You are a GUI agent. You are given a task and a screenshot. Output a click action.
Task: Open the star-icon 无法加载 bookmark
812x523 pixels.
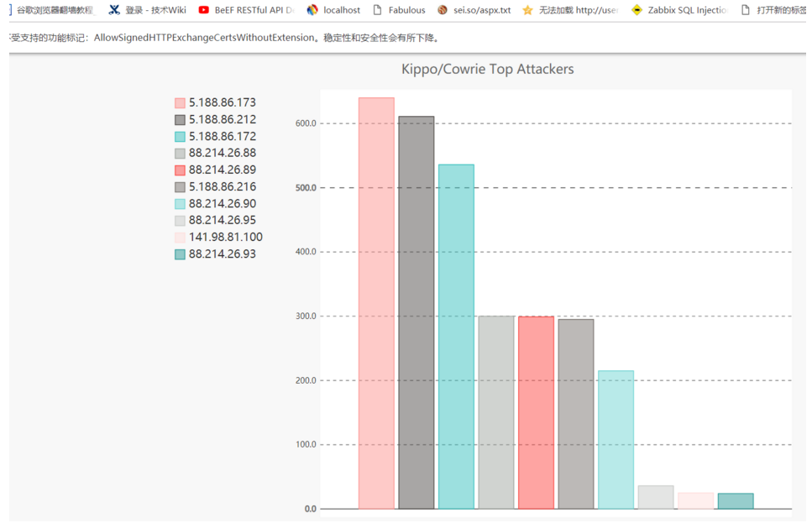[x=527, y=10]
